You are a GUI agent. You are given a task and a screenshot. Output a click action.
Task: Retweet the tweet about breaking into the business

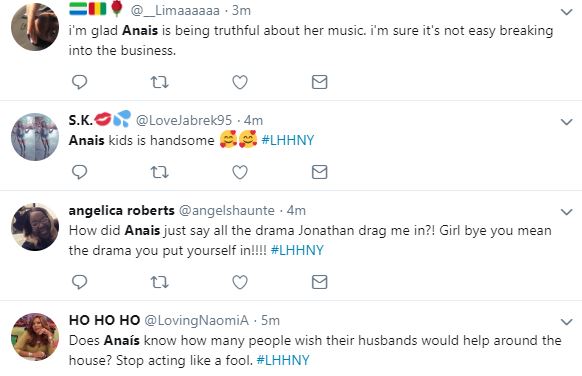click(160, 82)
